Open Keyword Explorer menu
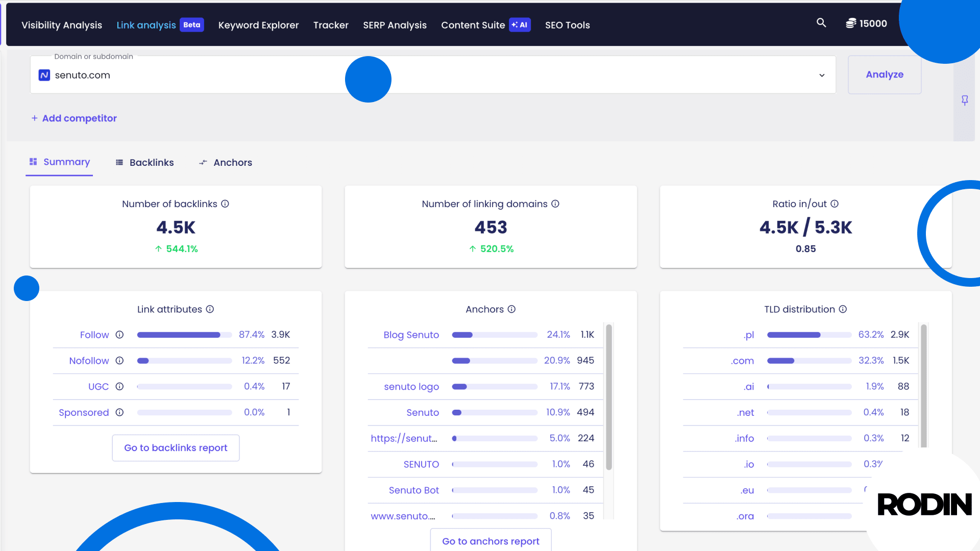 coord(258,25)
